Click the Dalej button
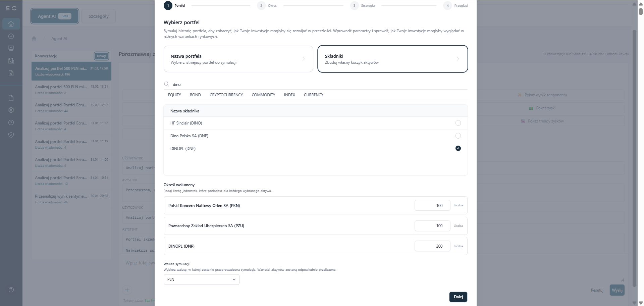 tap(458, 297)
